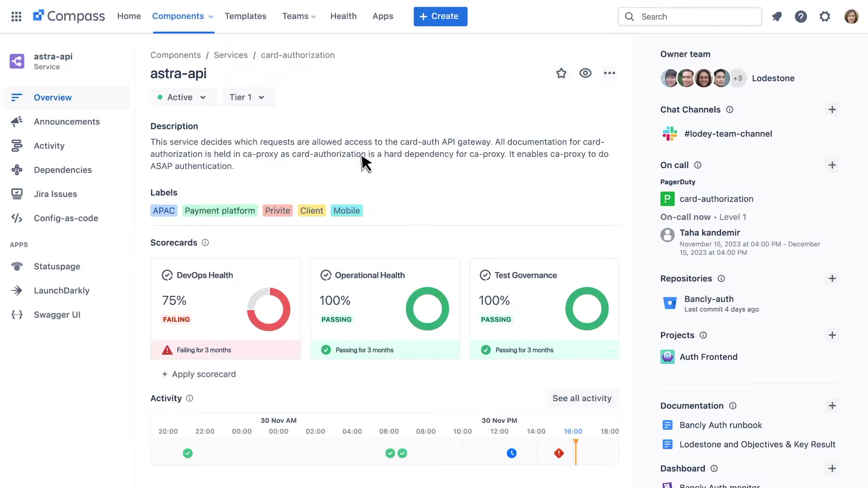
Task: Open Lodestone and Objectives & Key Result doc
Action: 757,445
